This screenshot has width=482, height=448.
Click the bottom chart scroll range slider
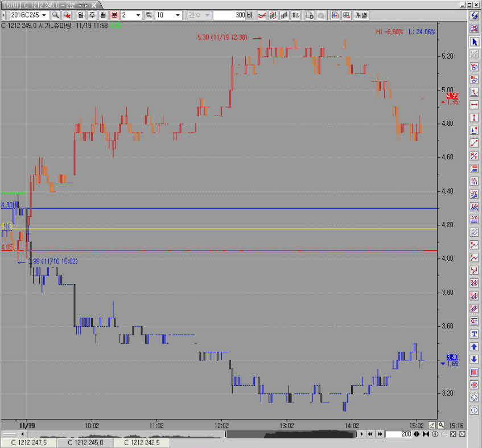coord(290,434)
